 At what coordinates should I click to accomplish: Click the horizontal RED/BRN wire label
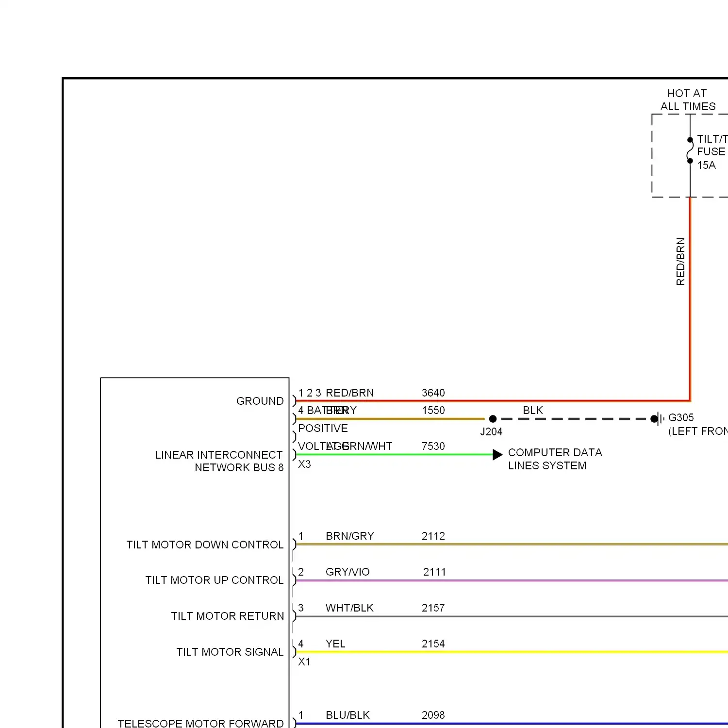(350, 393)
